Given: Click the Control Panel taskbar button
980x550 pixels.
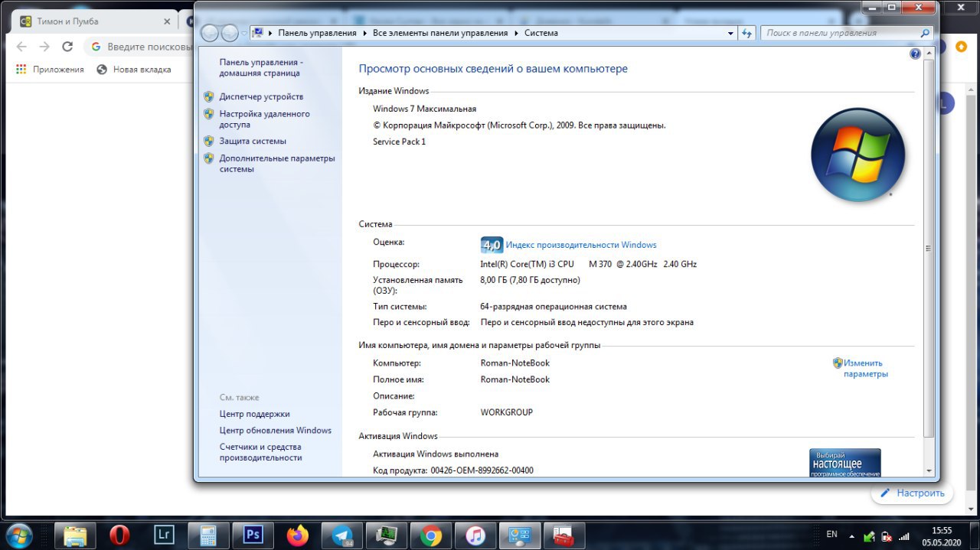Looking at the screenshot, I should click(520, 535).
